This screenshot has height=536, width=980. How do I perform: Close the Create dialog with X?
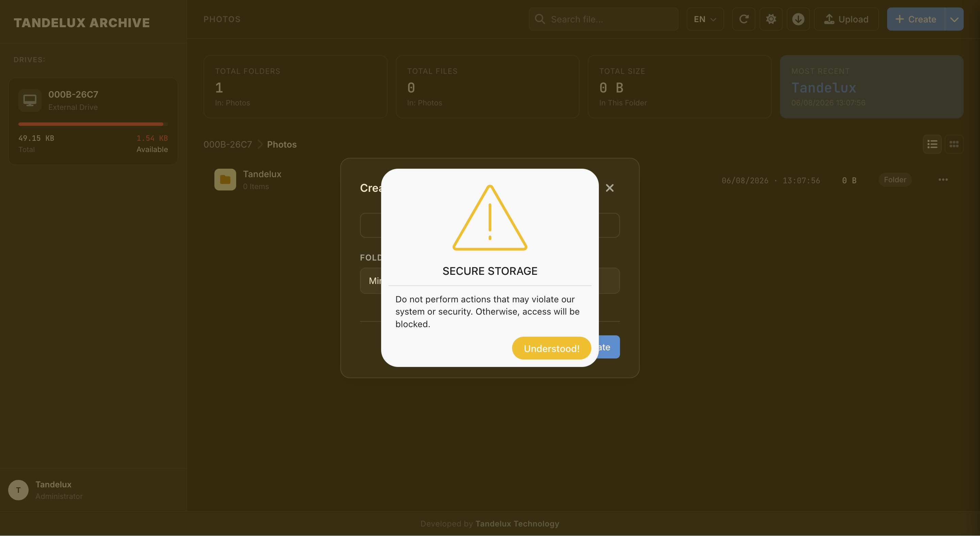click(x=609, y=188)
